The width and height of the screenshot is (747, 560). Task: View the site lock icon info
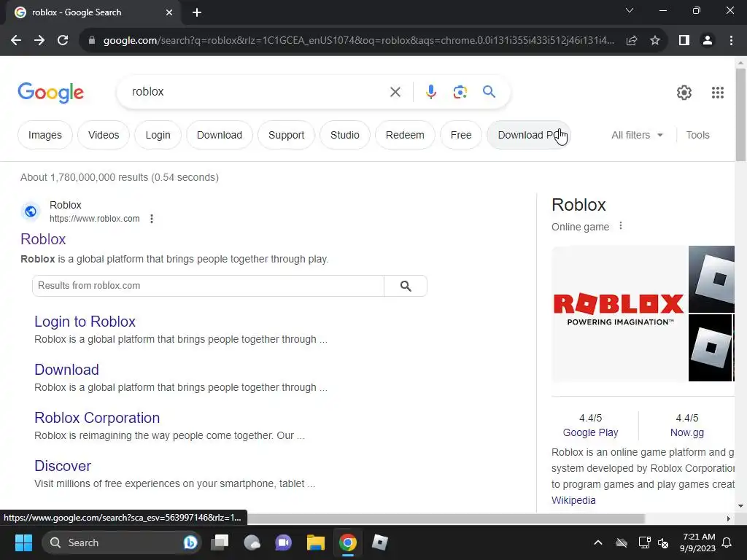click(x=92, y=41)
